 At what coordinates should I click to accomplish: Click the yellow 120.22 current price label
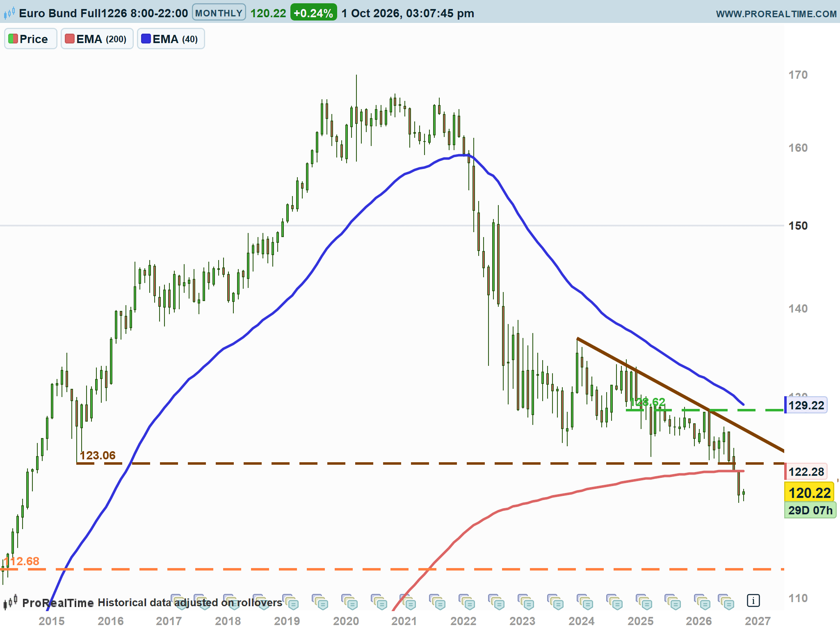pos(809,493)
